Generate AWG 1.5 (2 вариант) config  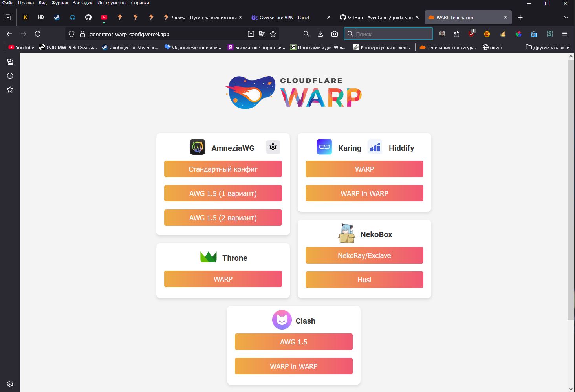point(223,218)
